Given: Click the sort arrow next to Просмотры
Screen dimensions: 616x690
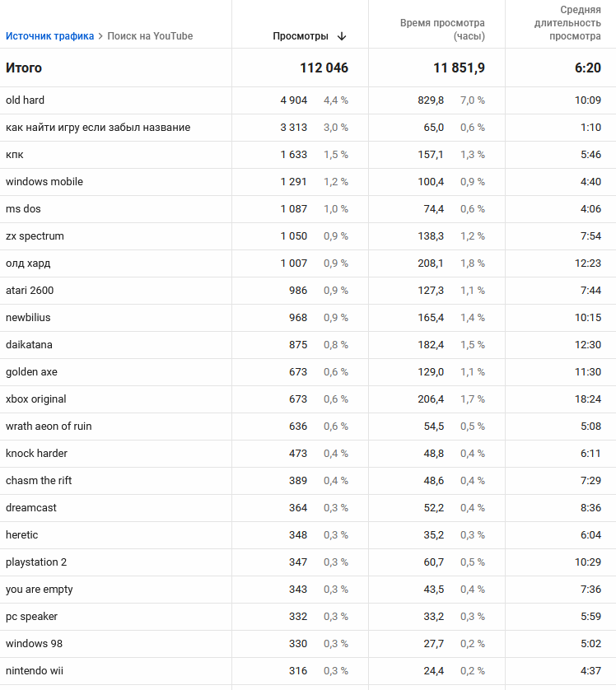Looking at the screenshot, I should pos(342,36).
